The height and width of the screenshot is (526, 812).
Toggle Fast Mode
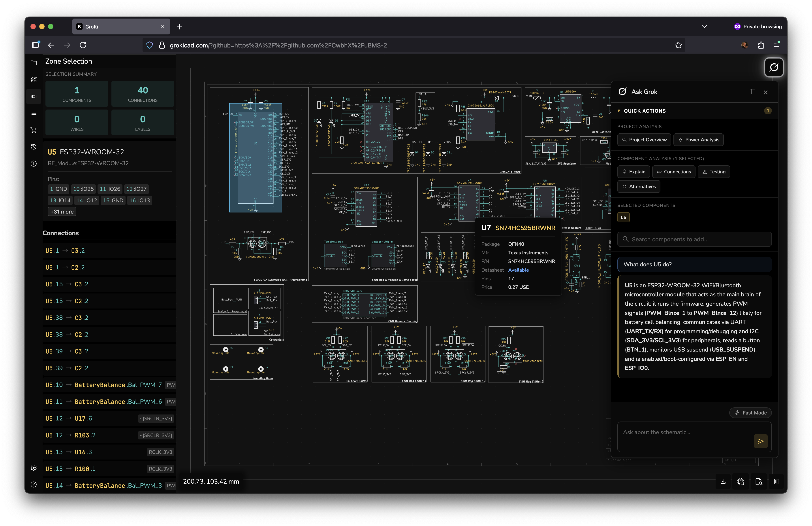click(751, 413)
